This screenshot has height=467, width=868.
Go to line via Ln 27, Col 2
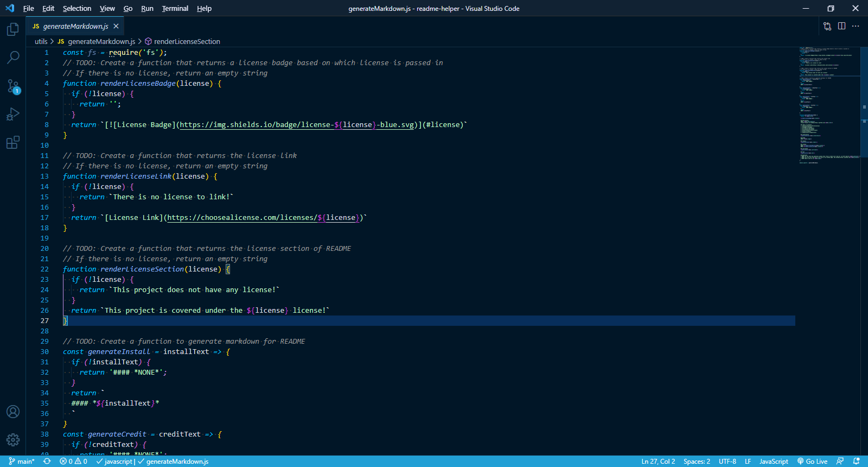(658, 462)
